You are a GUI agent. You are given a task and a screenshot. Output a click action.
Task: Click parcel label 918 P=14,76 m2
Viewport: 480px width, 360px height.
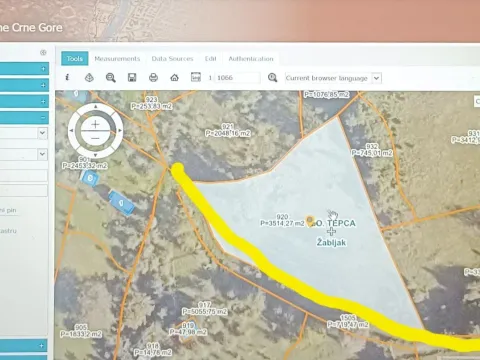153,349
